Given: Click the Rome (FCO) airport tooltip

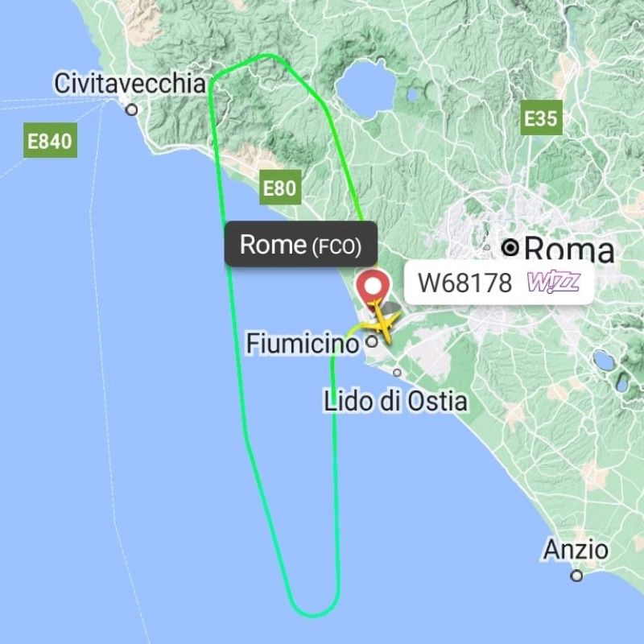Looking at the screenshot, I should click(300, 244).
